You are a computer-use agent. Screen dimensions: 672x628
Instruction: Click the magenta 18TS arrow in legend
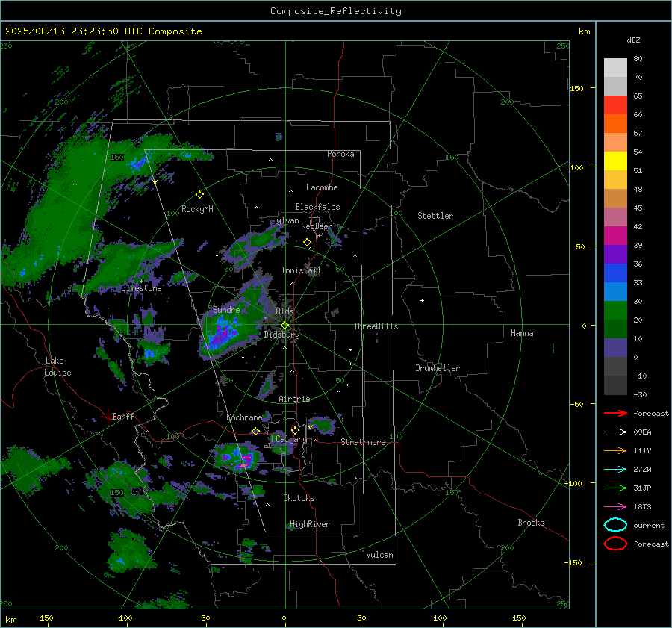pos(615,507)
